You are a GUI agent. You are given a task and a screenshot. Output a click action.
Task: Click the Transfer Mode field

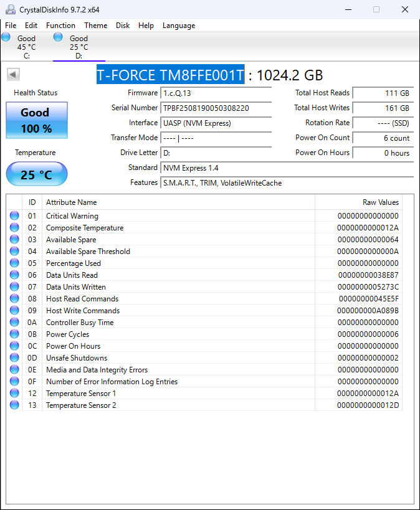(216, 138)
